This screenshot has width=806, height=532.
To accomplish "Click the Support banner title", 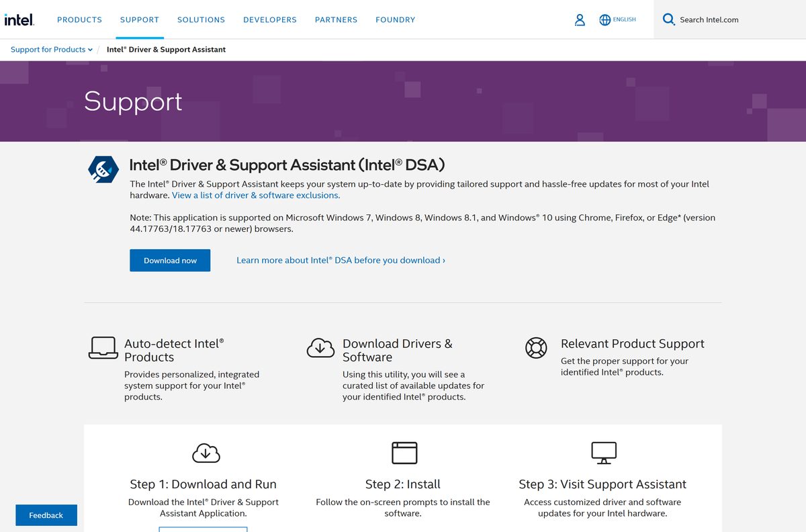I will (x=133, y=101).
